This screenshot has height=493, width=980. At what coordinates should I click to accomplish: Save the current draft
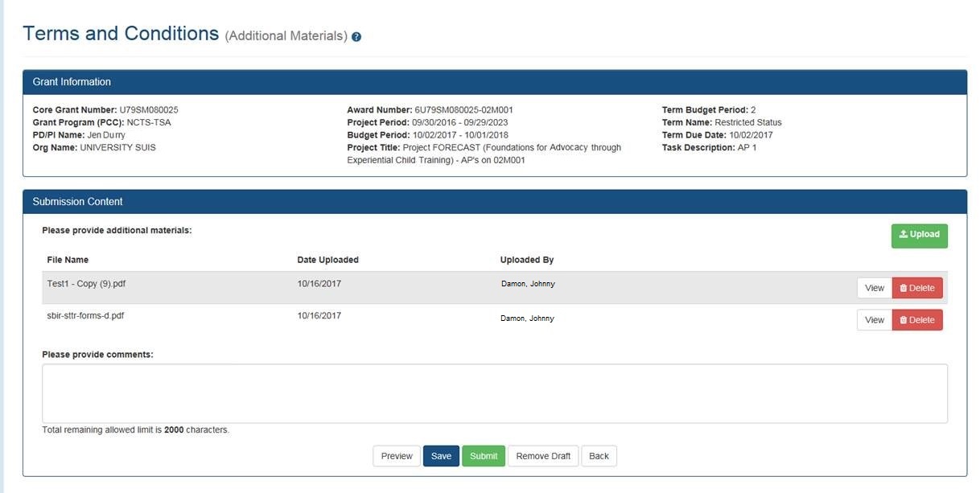(x=441, y=455)
